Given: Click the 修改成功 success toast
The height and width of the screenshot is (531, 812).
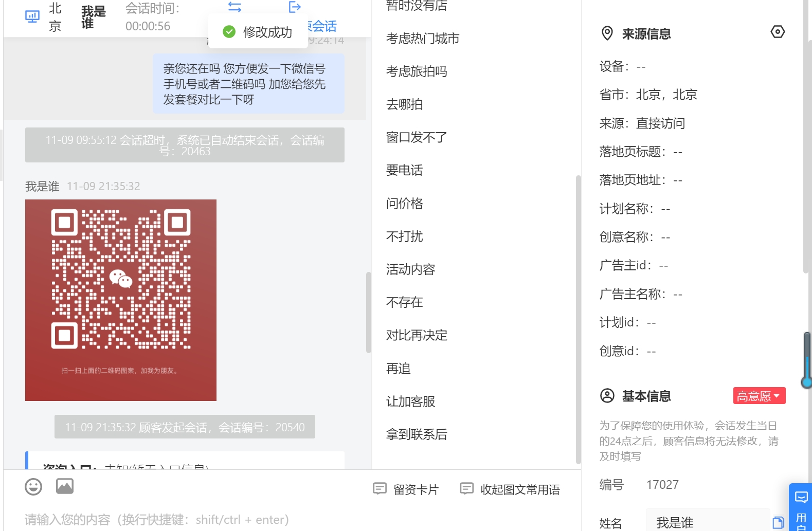Looking at the screenshot, I should (258, 32).
